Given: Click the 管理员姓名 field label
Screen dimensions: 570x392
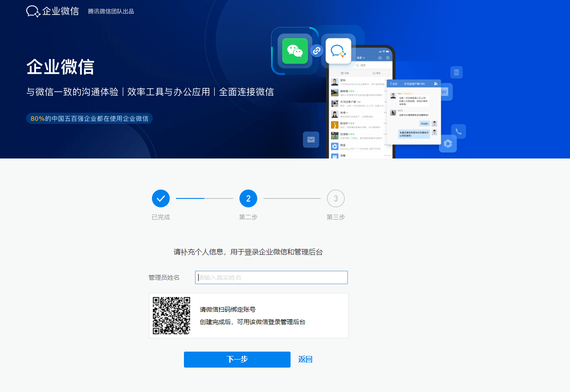Looking at the screenshot, I should 164,277.
